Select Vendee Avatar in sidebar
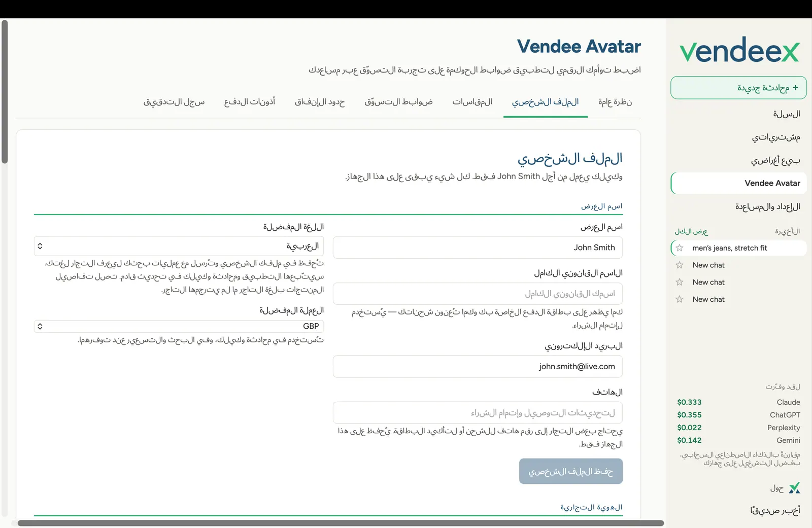Image resolution: width=812 pixels, height=528 pixels. tap(739, 183)
